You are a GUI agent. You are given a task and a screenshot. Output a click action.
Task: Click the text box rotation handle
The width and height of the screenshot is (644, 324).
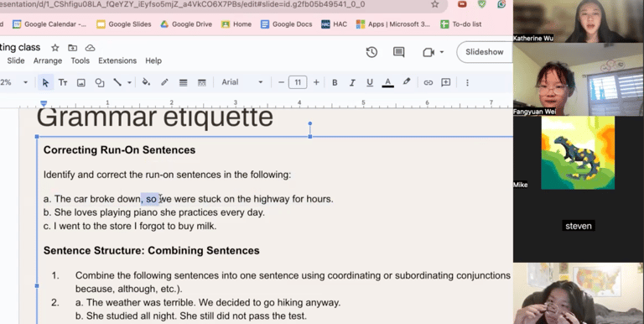[x=310, y=123]
